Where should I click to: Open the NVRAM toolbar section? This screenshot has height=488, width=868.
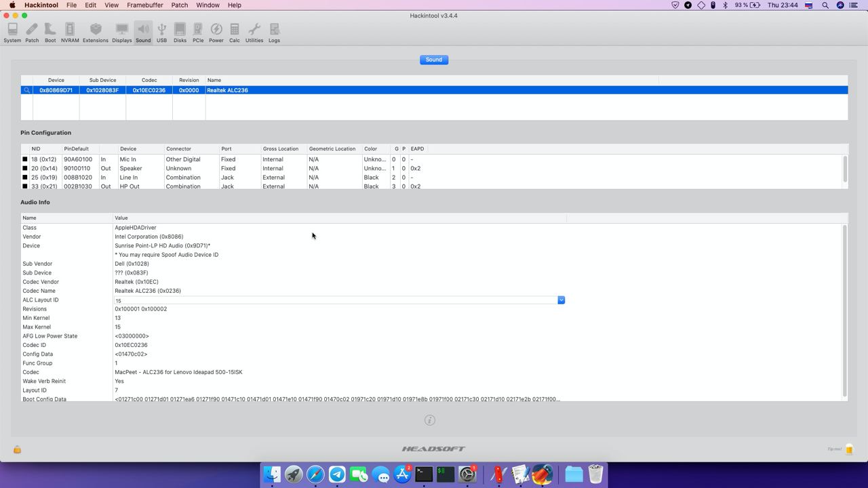pos(70,33)
